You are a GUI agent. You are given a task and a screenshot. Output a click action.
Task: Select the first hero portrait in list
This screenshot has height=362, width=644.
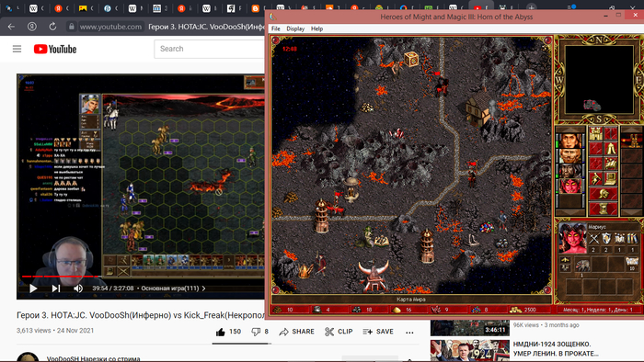coord(570,141)
